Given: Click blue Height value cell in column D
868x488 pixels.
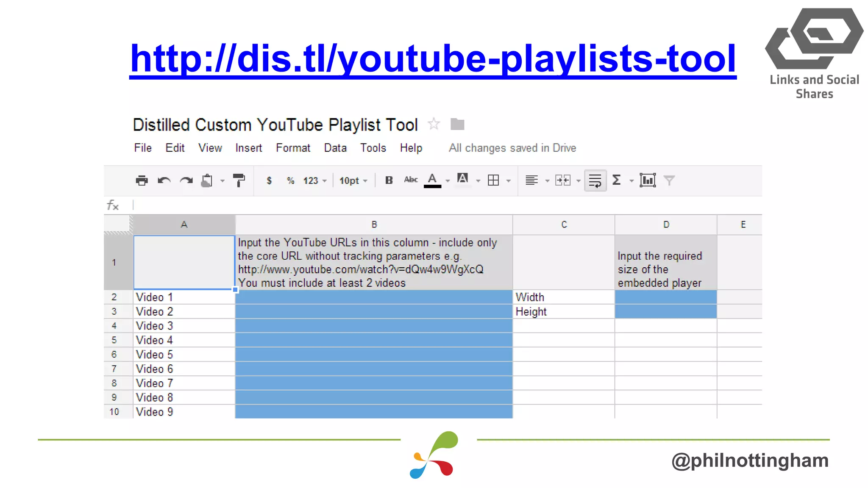Looking at the screenshot, I should click(x=666, y=312).
